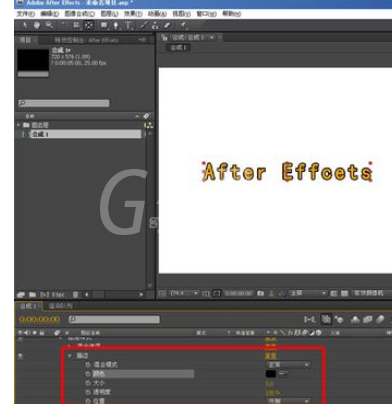Click the show channel icon in viewer

pos(282,293)
